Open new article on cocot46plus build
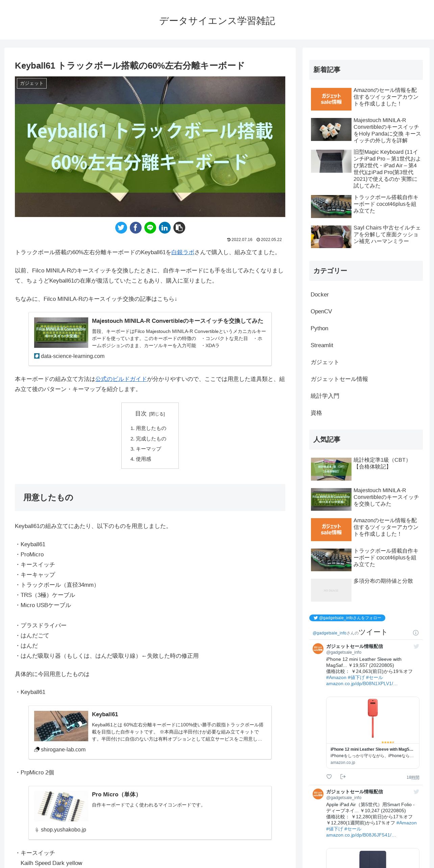This screenshot has height=868, width=434. tap(366, 206)
